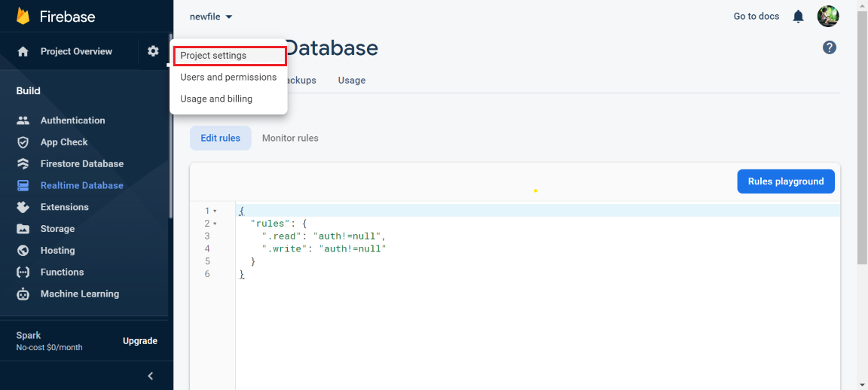Click the sidebar scrollbar thumb
The width and height of the screenshot is (868, 390).
tap(170, 126)
